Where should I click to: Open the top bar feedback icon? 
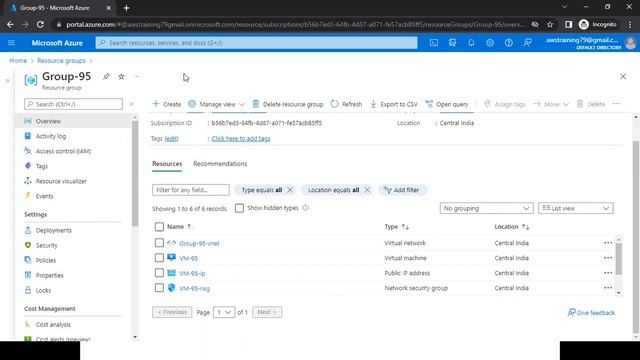[x=527, y=43]
